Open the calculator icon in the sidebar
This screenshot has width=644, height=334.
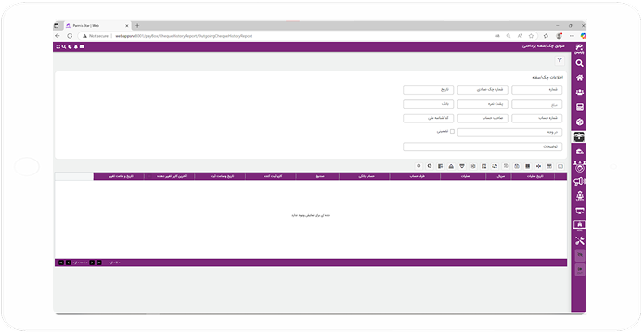click(580, 108)
